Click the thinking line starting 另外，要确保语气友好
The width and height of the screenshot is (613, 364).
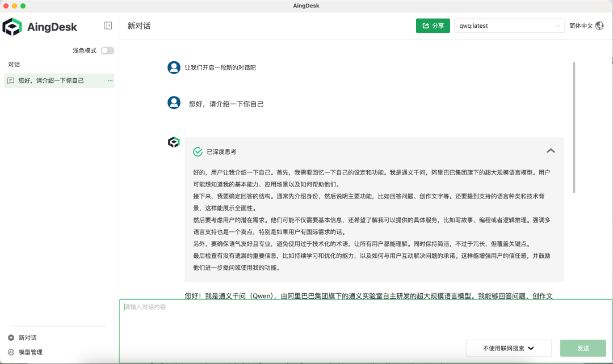[x=362, y=244]
